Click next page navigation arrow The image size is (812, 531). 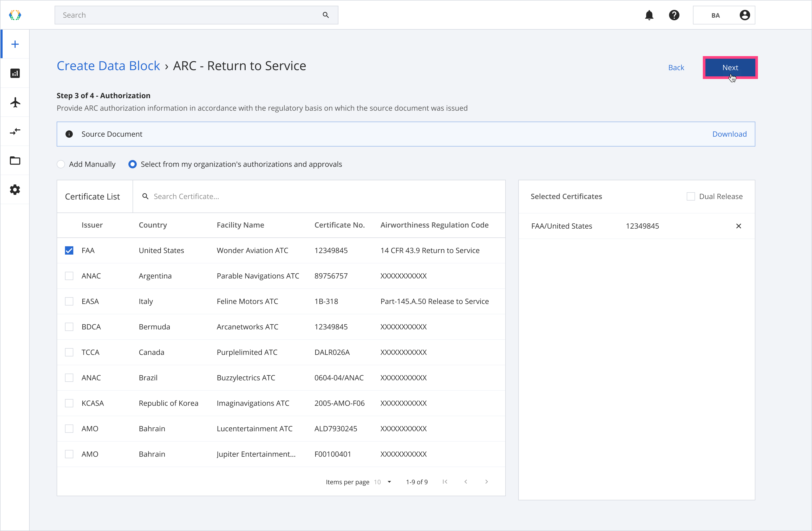click(487, 481)
